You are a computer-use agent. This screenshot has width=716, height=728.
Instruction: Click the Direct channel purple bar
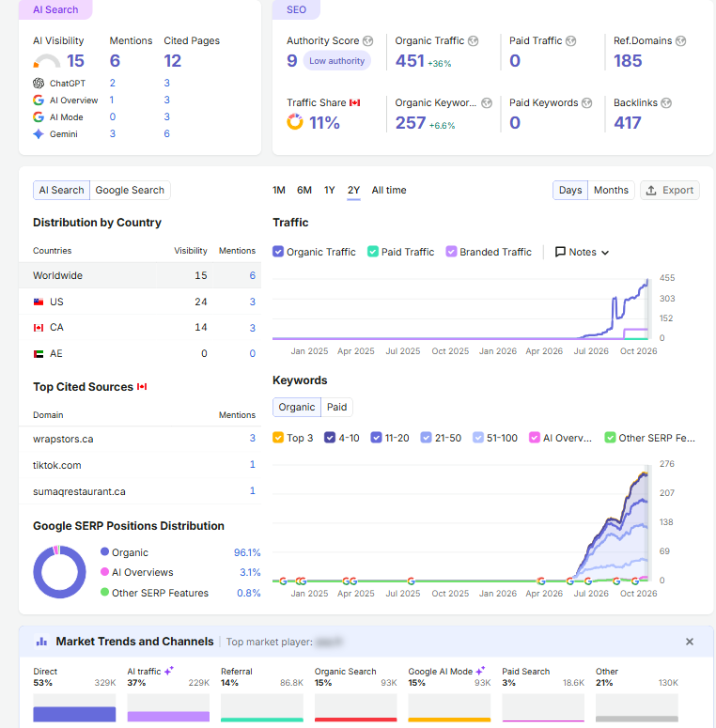[x=74, y=714]
